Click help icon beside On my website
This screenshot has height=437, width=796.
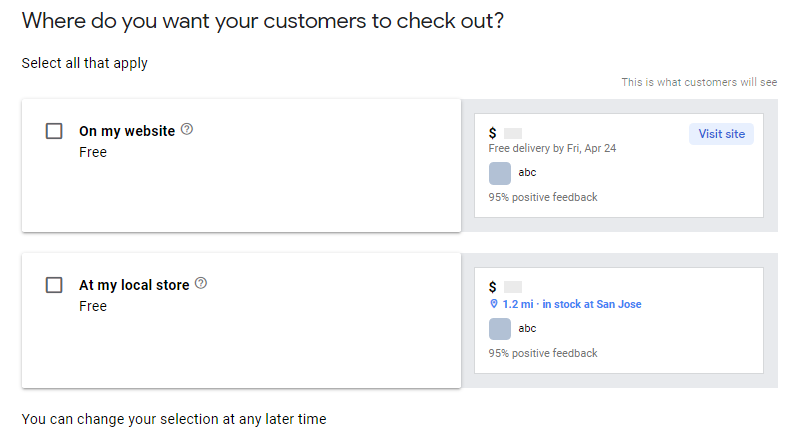187,130
